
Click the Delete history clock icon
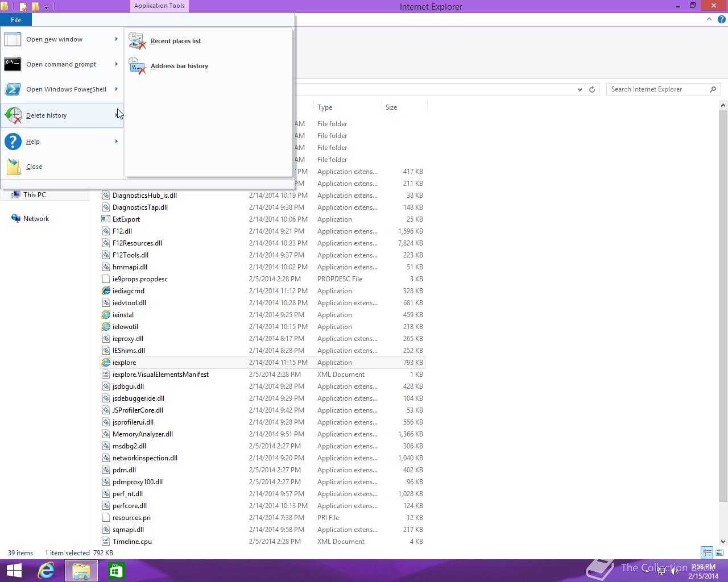(13, 115)
